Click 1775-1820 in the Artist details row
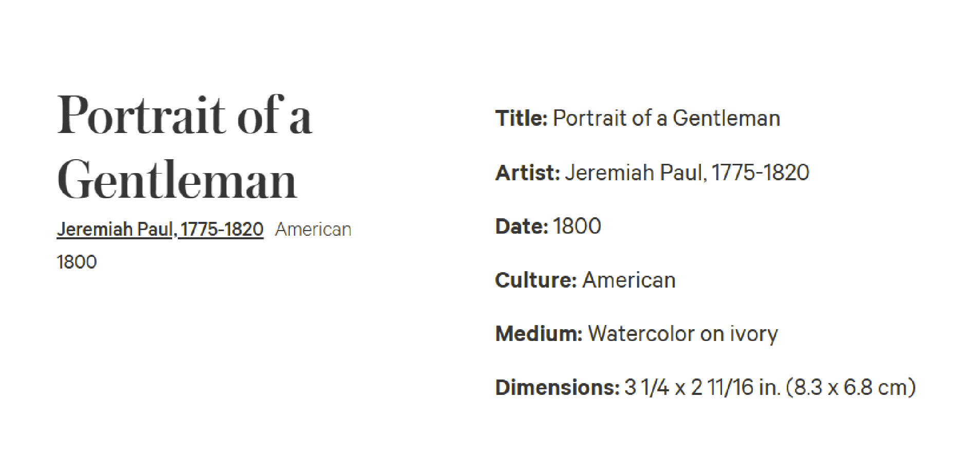The image size is (980, 474). (761, 173)
